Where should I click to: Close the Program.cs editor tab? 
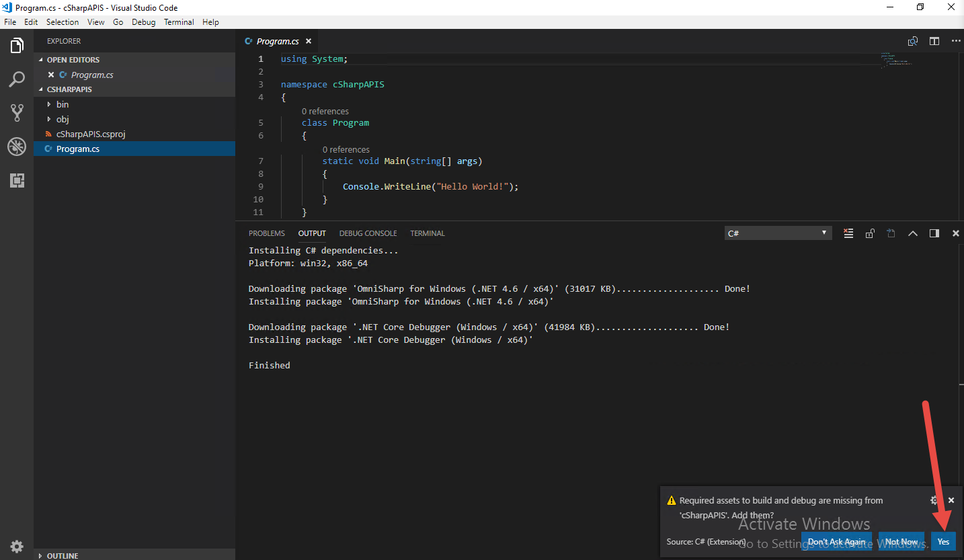tap(308, 42)
